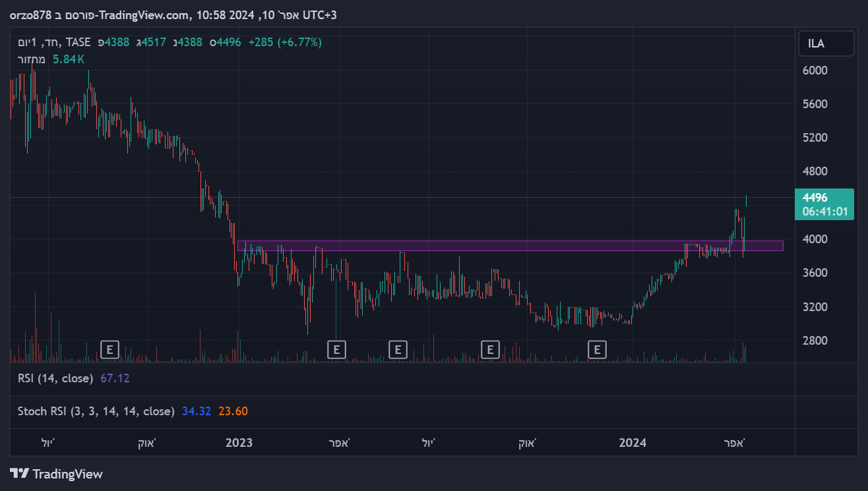Select the purple rectangle resistance zone
Viewport: 868px width, 491px height.
(510, 246)
